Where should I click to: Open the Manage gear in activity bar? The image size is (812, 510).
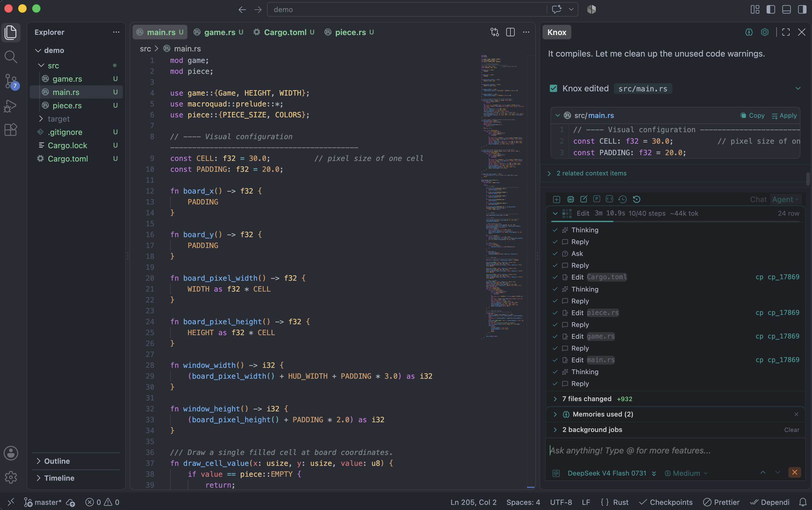(x=11, y=477)
